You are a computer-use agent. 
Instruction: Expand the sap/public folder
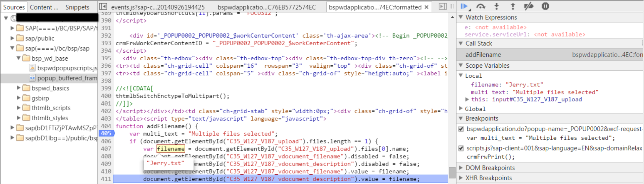click(x=12, y=38)
